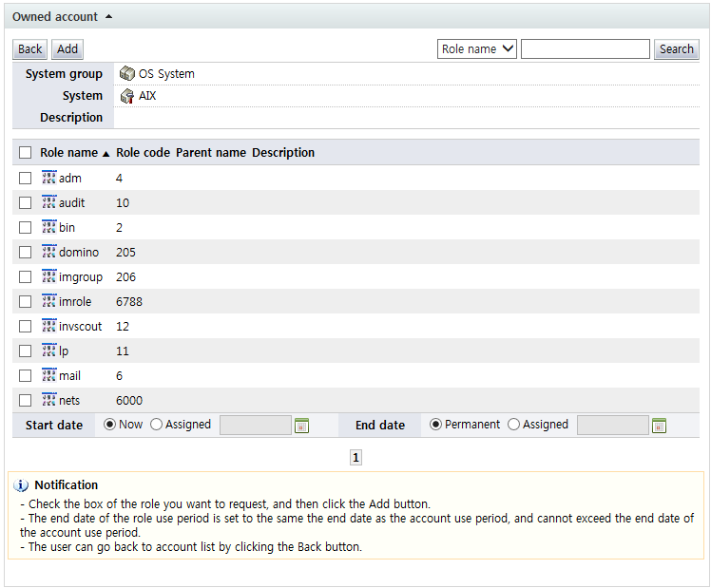
Task: Click the mail role icon
Action: click(49, 375)
